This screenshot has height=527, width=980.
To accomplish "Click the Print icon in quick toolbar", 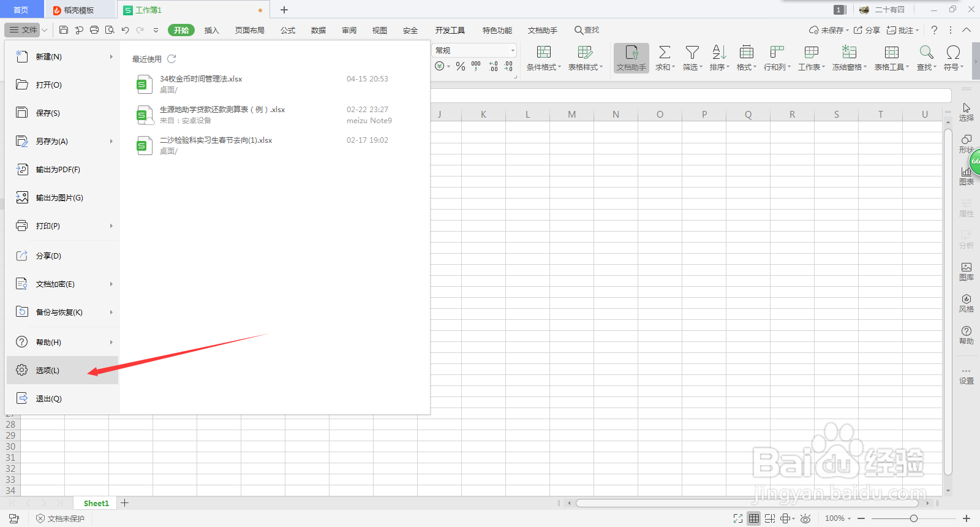I will [94, 30].
